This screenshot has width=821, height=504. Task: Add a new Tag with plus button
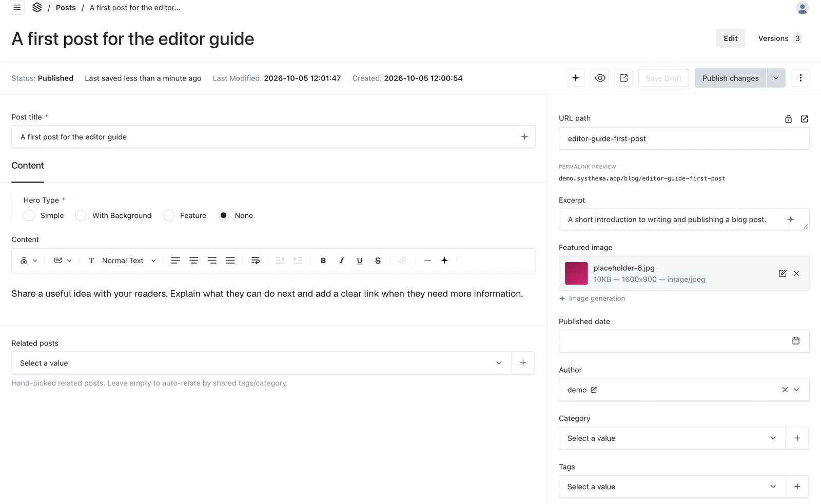click(x=797, y=487)
